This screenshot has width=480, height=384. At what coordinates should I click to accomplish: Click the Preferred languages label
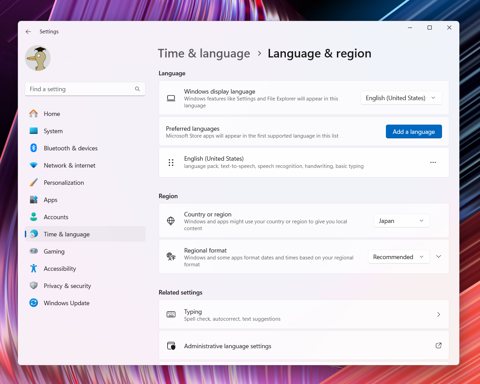point(192,129)
